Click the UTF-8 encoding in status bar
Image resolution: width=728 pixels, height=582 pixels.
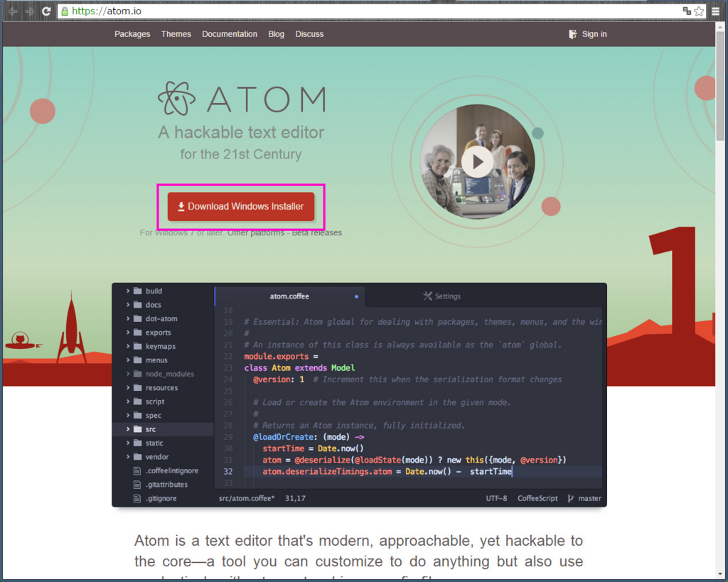496,498
